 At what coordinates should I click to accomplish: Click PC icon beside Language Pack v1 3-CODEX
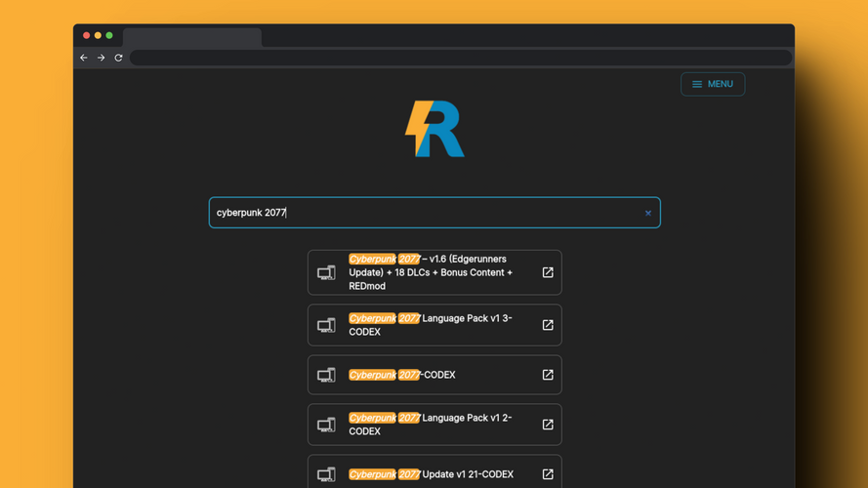click(327, 325)
